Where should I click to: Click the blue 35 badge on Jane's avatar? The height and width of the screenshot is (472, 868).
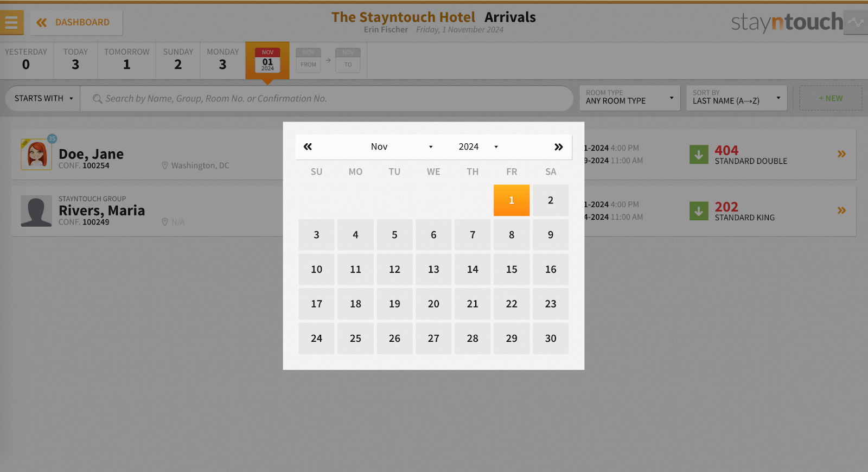tap(52, 138)
